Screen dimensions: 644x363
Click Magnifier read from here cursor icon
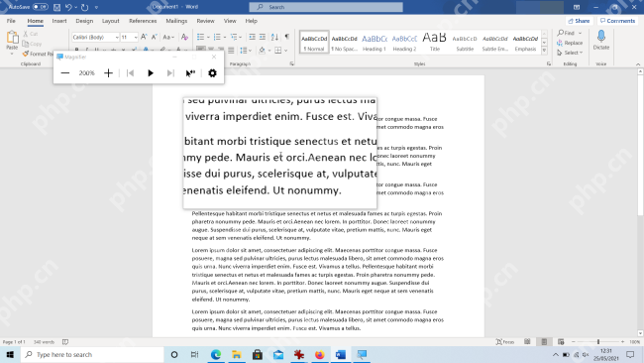pos(190,73)
